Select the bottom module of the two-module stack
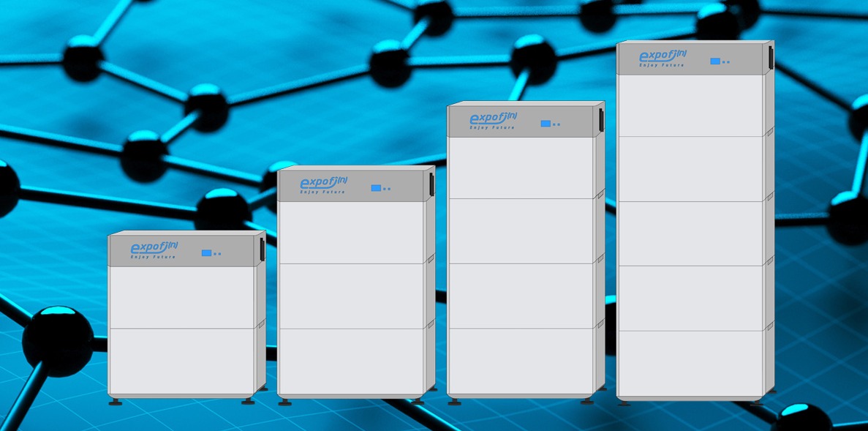This screenshot has width=868, height=431. coord(181,361)
